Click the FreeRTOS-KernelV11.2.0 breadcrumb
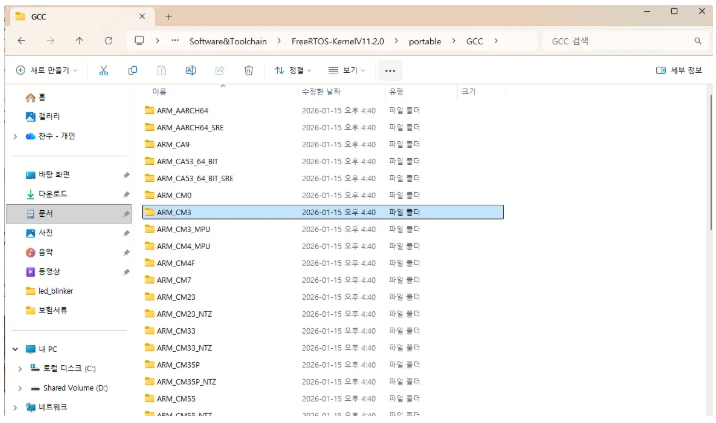 pos(337,41)
